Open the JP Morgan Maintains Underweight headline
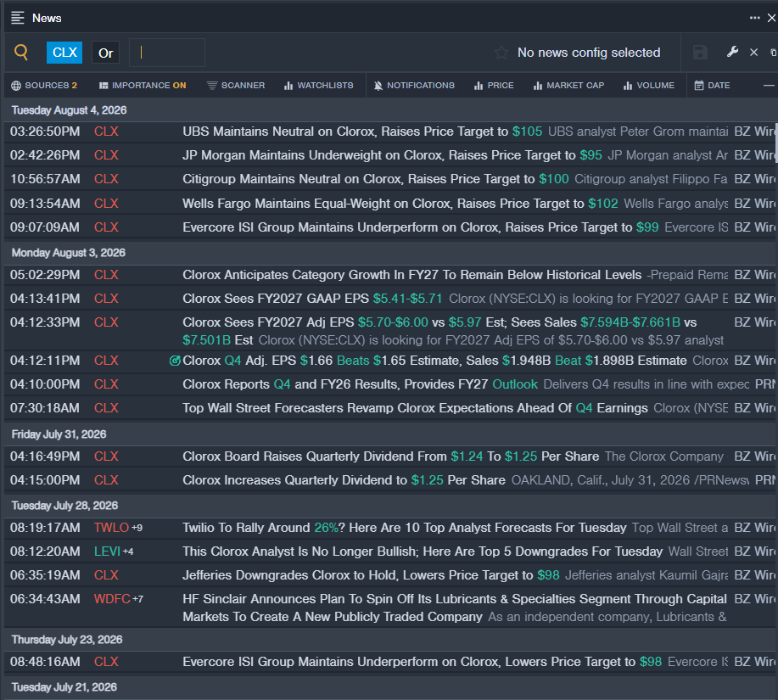 (392, 155)
